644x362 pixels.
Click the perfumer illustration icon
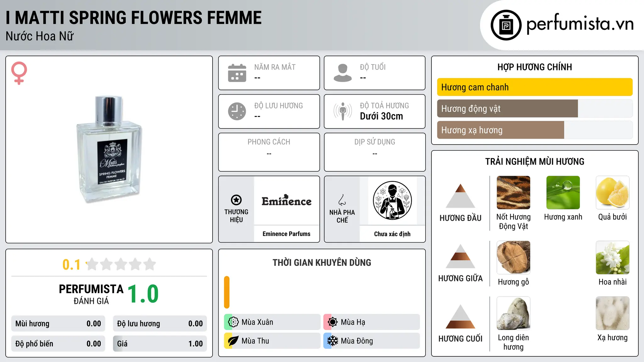(x=392, y=200)
